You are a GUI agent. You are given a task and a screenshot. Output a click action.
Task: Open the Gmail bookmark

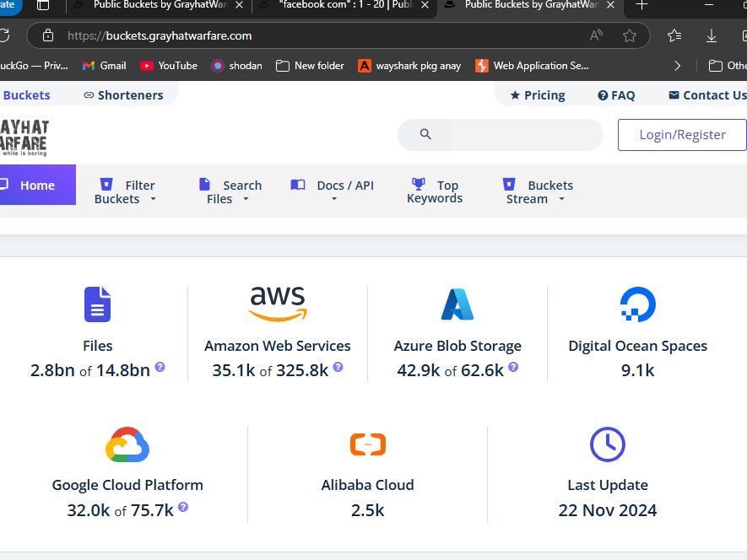click(105, 66)
